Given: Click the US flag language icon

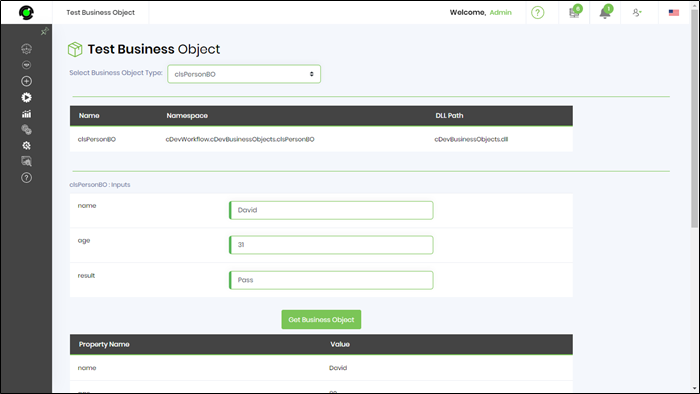Looking at the screenshot, I should pos(674,12).
